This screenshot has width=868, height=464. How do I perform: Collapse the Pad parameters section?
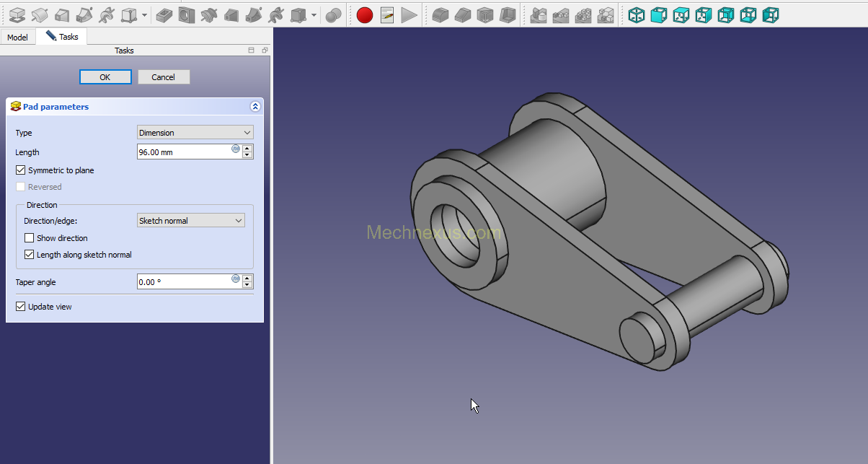coord(254,107)
